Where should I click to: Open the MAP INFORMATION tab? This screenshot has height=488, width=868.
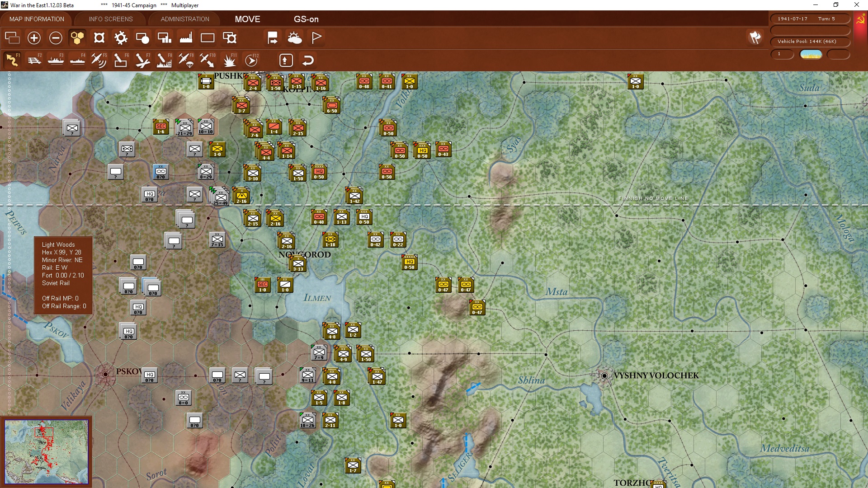pos(37,19)
